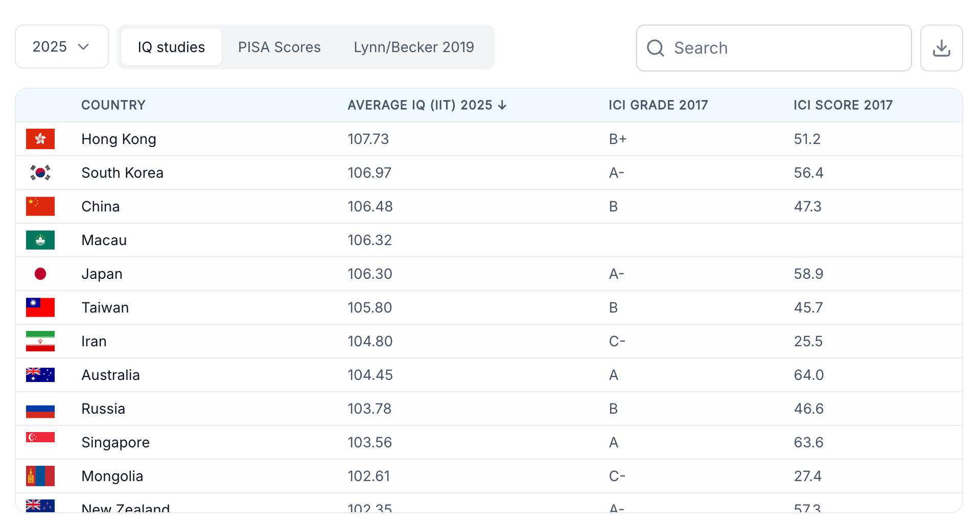
Task: Click the Taiwan country name
Action: point(105,307)
